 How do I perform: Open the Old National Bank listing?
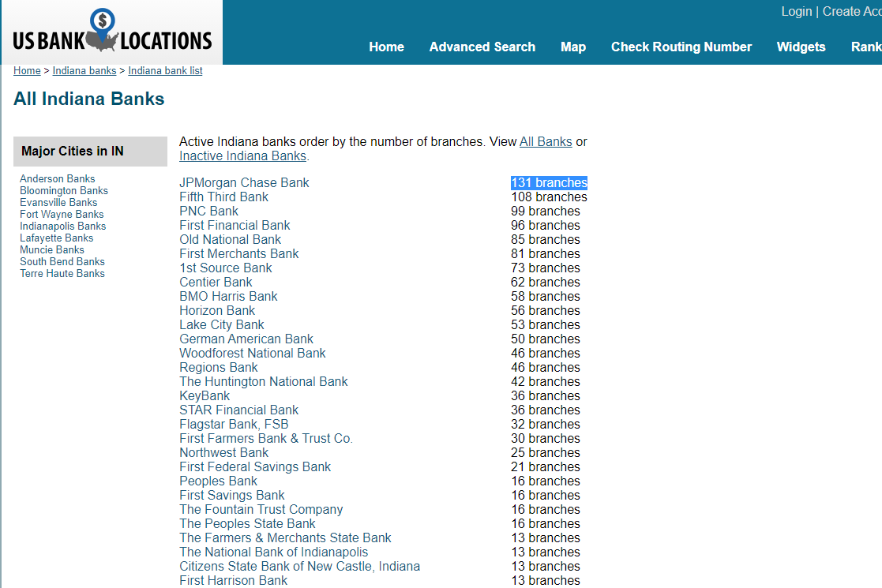[230, 239]
